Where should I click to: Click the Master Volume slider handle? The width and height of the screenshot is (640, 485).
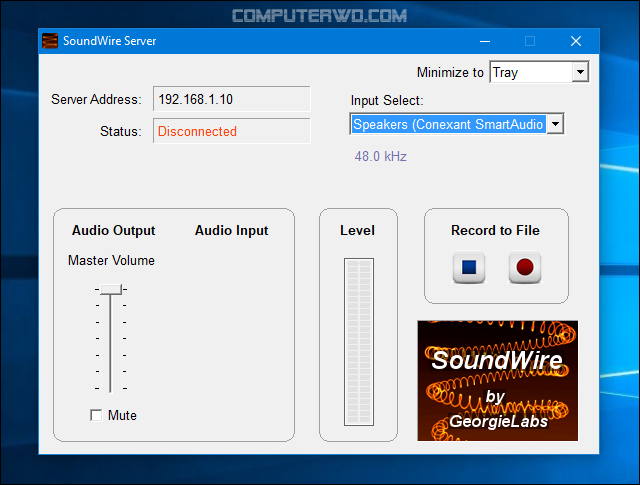[111, 289]
